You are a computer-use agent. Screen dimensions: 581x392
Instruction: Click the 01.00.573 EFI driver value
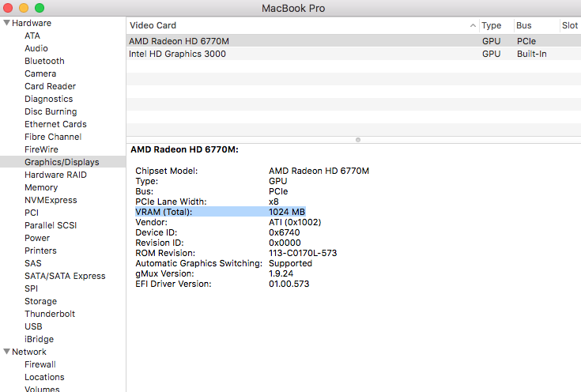pyautogui.click(x=289, y=284)
